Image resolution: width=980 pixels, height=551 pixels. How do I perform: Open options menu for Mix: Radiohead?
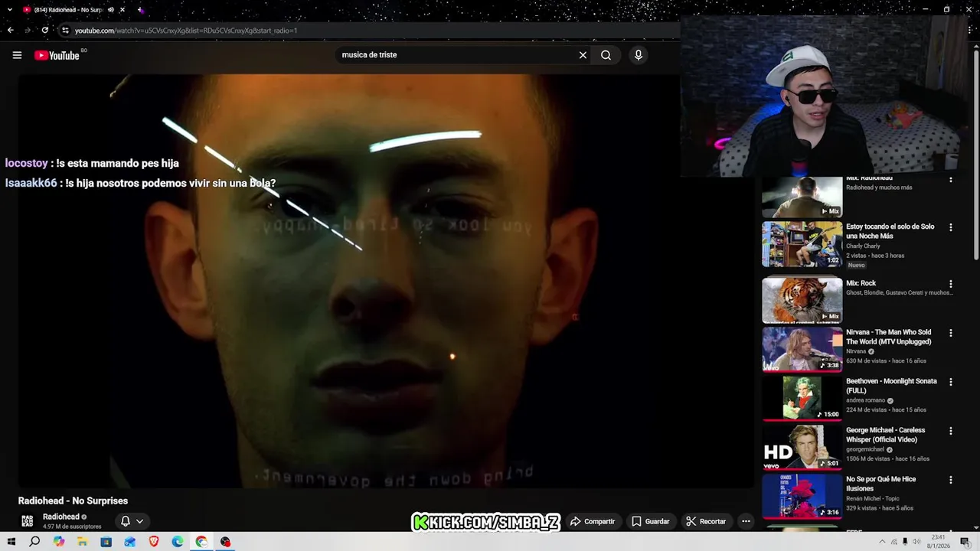click(x=951, y=180)
